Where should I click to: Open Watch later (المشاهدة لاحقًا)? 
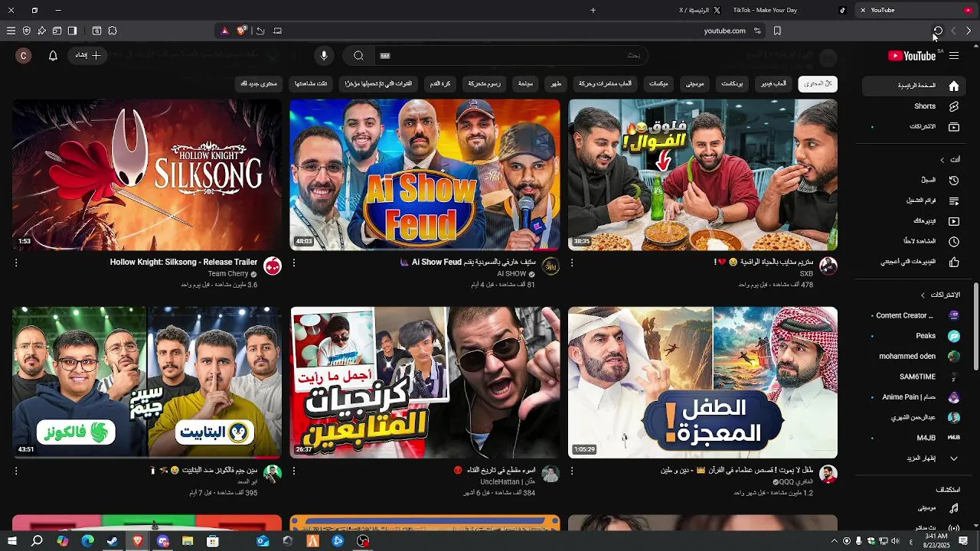pyautogui.click(x=914, y=242)
